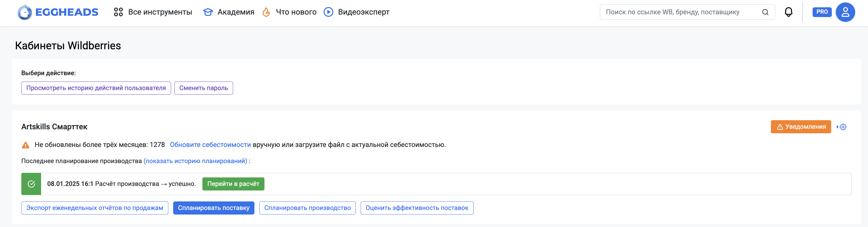The height and width of the screenshot is (227, 868).
Task: Click the search magnifier icon
Action: 765,12
